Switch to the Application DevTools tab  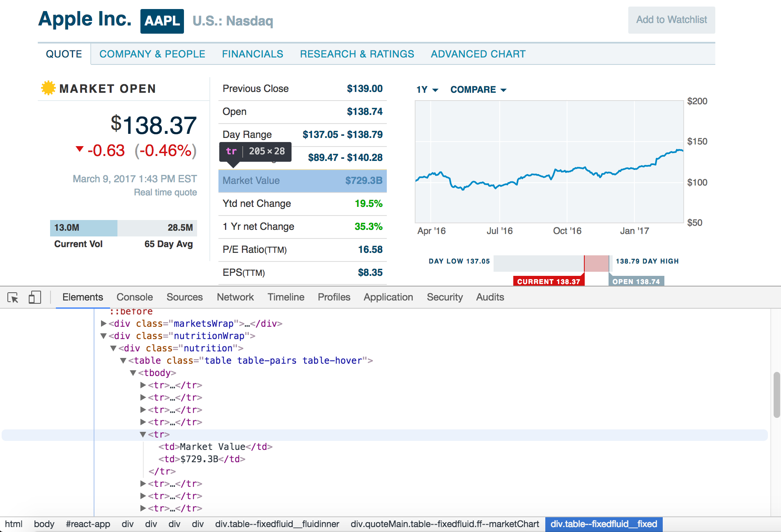coord(388,297)
